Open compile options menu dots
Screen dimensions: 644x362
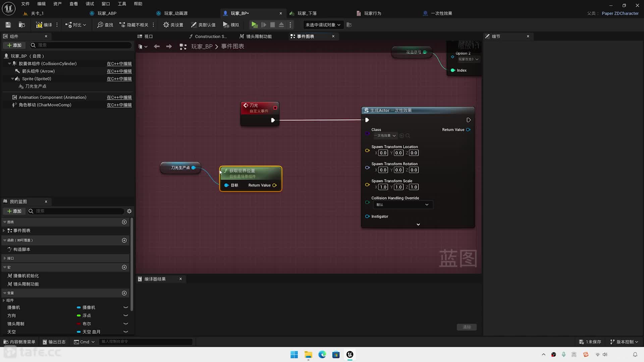[x=57, y=25]
